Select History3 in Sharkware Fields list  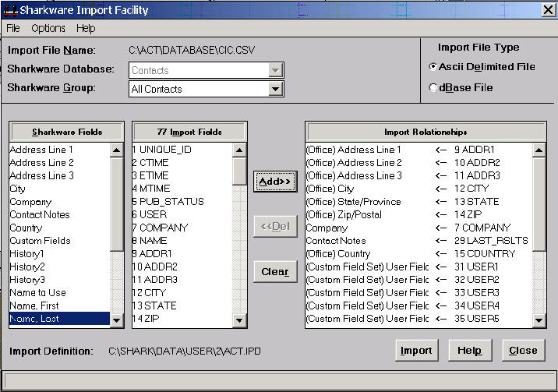pyautogui.click(x=59, y=280)
